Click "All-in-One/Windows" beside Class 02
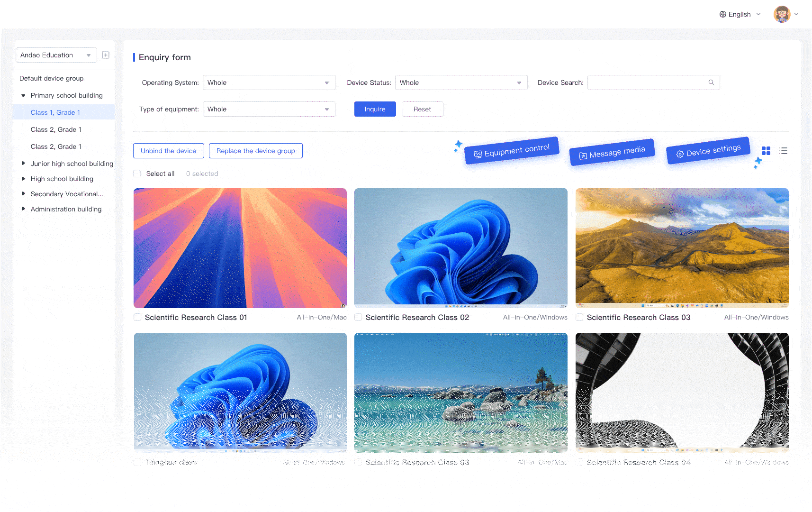The width and height of the screenshot is (812, 512). tap(535, 317)
